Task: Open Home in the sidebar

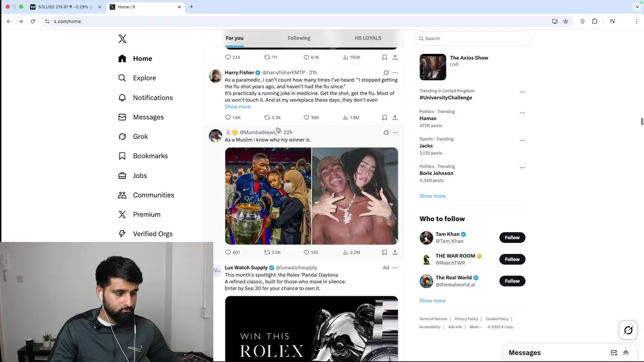Action: [x=135, y=58]
